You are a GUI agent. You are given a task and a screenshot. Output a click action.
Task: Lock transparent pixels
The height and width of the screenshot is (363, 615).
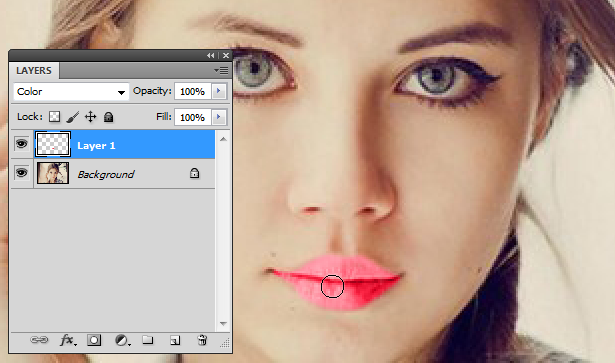(55, 117)
